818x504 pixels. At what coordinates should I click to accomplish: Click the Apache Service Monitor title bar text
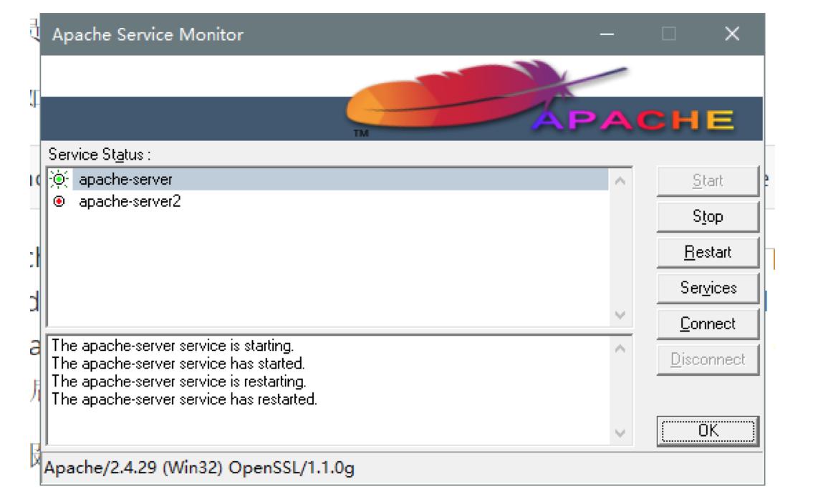148,34
